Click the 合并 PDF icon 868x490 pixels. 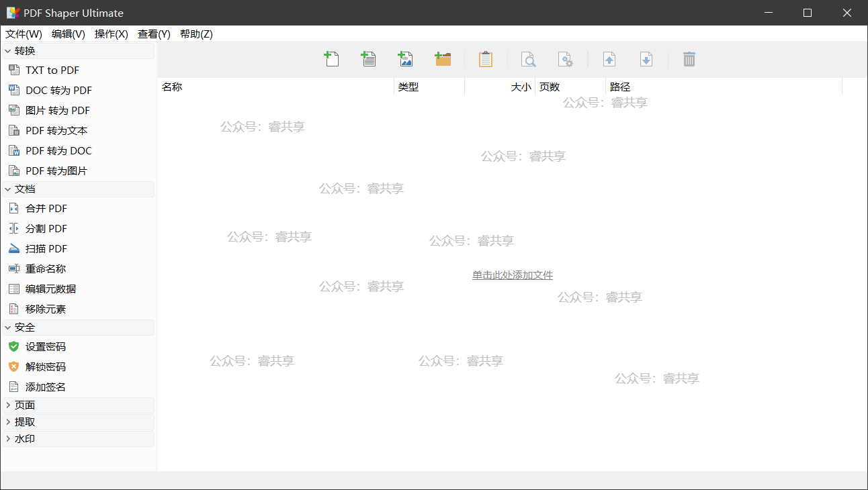(x=14, y=208)
